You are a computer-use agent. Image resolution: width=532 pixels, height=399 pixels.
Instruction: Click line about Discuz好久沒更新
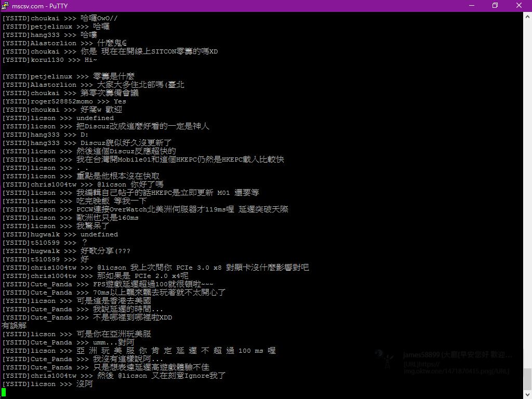click(x=87, y=143)
